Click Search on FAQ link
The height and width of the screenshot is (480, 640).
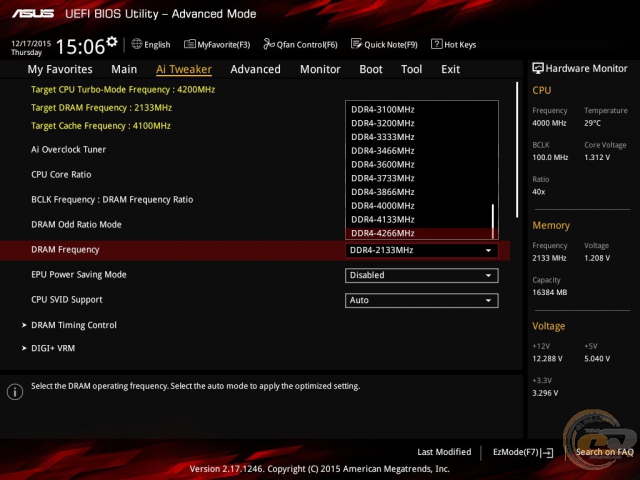click(x=604, y=452)
